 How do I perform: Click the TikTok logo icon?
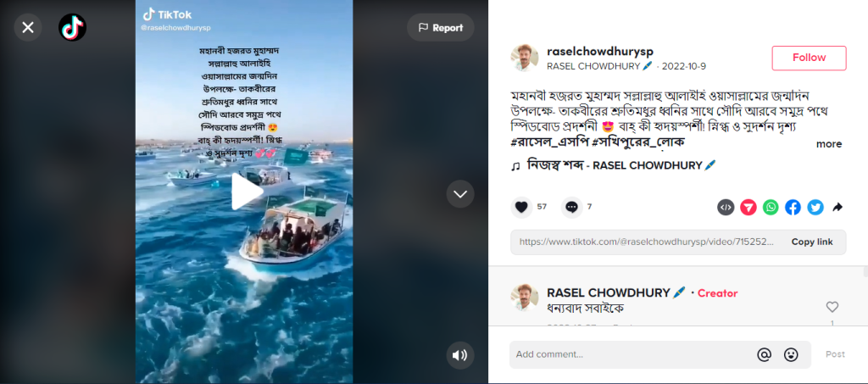pyautogui.click(x=73, y=27)
